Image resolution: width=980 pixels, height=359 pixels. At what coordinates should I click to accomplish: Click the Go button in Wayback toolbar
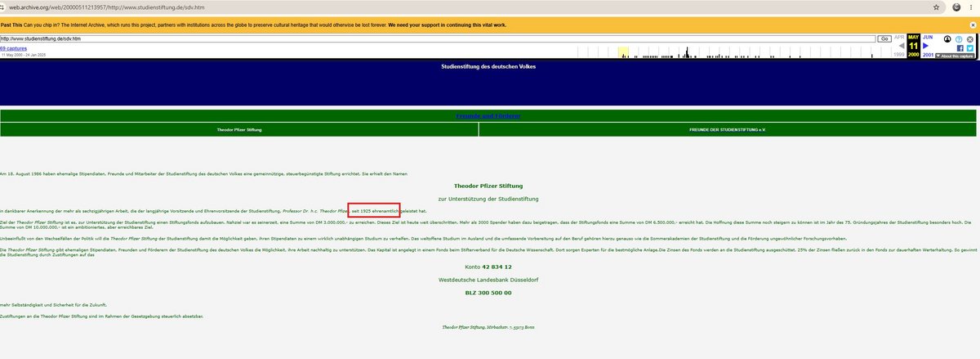[x=884, y=38]
